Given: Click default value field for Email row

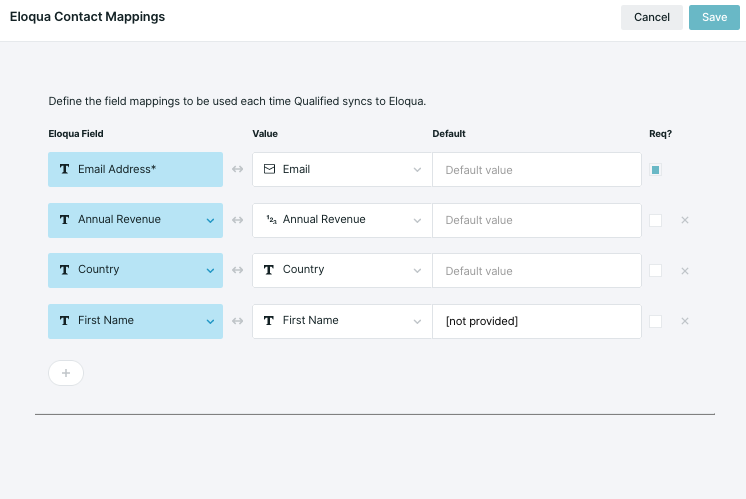Looking at the screenshot, I should point(537,170).
